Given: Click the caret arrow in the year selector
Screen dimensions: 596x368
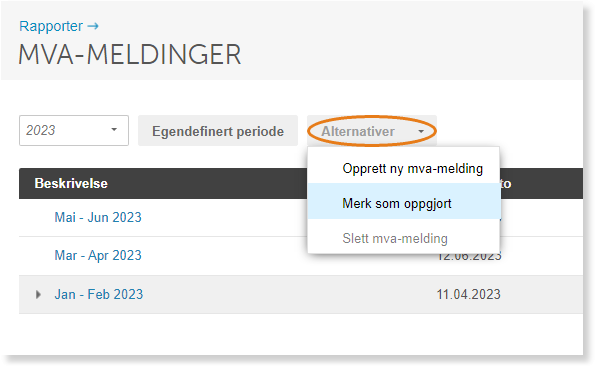Looking at the screenshot, I should 114,130.
